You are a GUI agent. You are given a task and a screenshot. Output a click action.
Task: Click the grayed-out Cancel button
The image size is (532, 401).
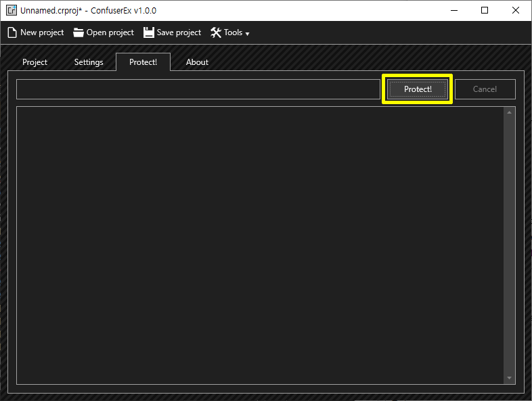tap(485, 89)
